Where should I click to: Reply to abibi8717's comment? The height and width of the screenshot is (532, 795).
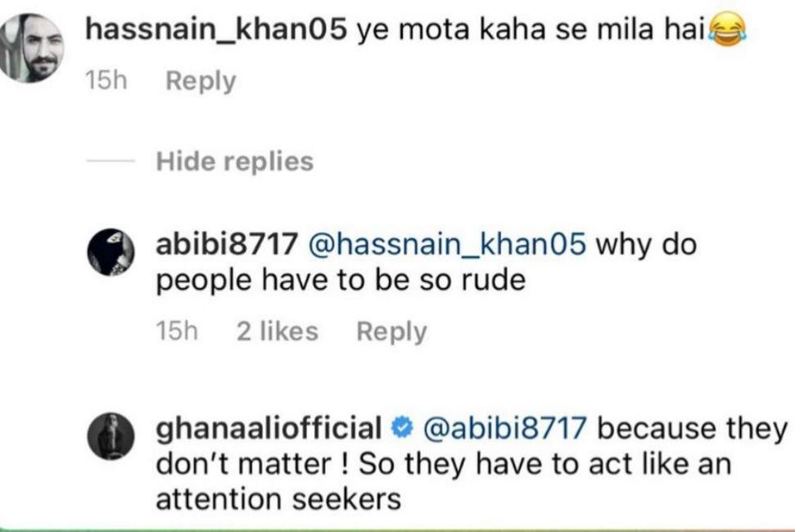(x=391, y=331)
